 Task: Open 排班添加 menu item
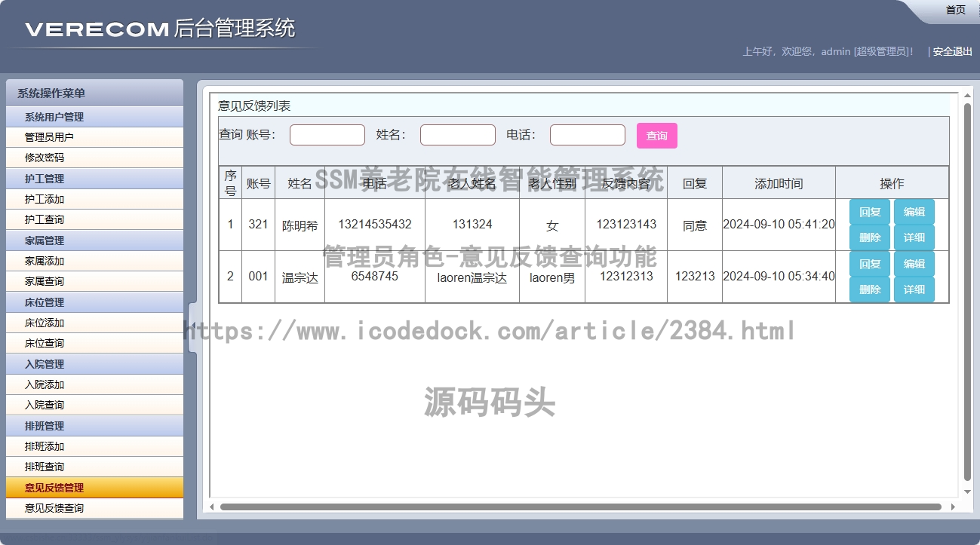click(x=94, y=446)
